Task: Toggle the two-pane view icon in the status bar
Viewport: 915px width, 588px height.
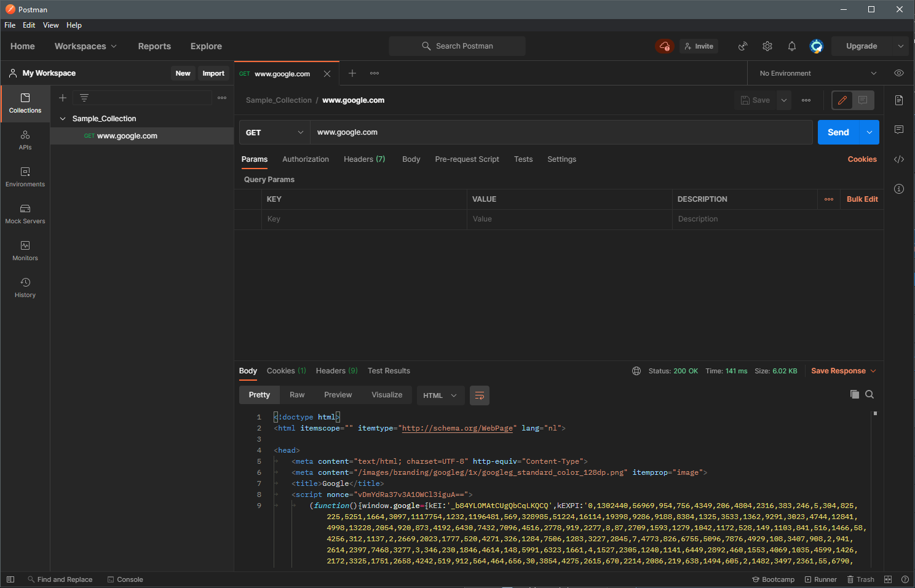Action: click(888, 579)
